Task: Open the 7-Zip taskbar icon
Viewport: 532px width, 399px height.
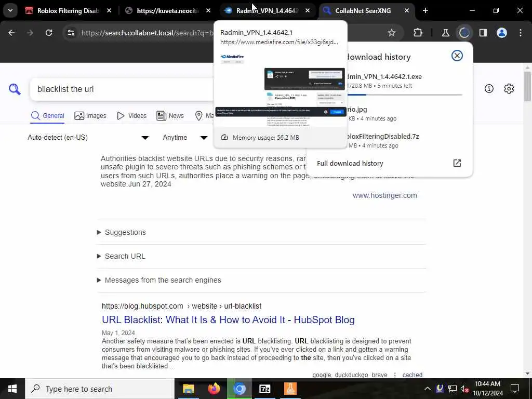Action: [264, 389]
